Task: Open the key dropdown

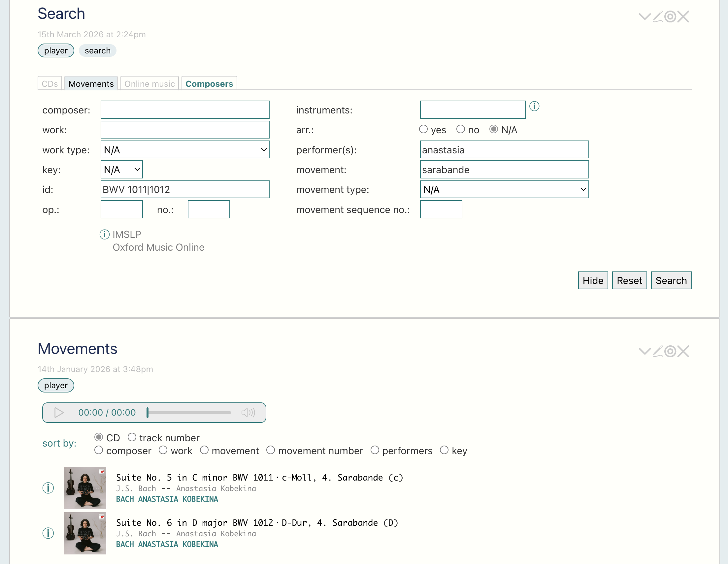Action: click(x=122, y=170)
